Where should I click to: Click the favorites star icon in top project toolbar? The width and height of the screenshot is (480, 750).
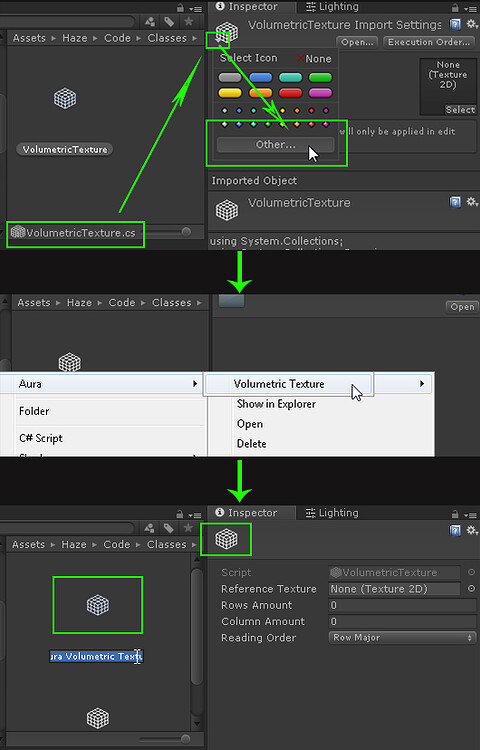pyautogui.click(x=189, y=22)
